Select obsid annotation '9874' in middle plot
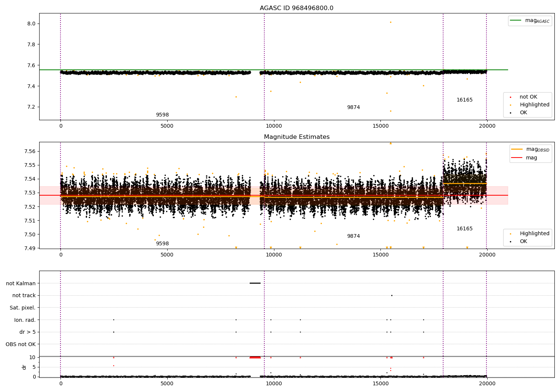Image resolution: width=560 pixels, height=392 pixels. tap(354, 236)
